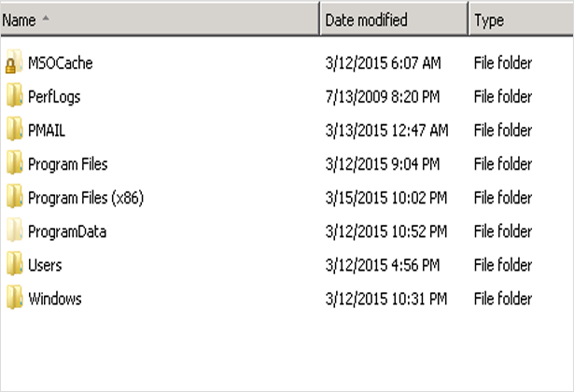Select the locked MSOCache folder icon
The height and width of the screenshot is (392, 574).
tap(14, 62)
